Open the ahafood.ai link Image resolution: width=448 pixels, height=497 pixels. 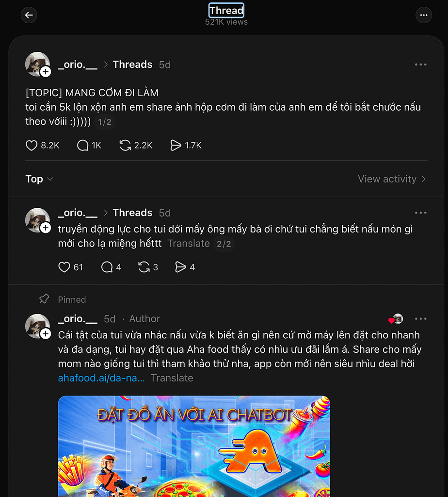point(101,378)
